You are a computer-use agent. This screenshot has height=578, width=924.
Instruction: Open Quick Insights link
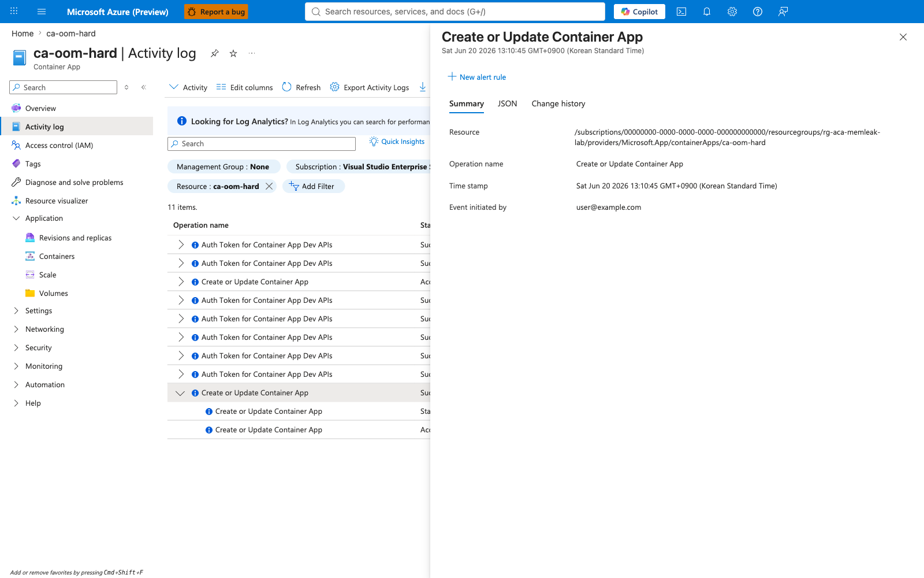coord(397,142)
